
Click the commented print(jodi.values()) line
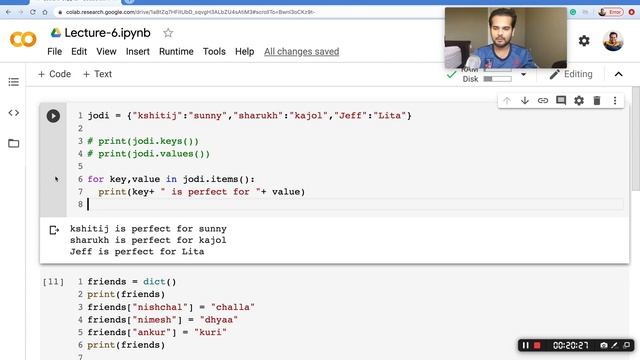tap(149, 153)
